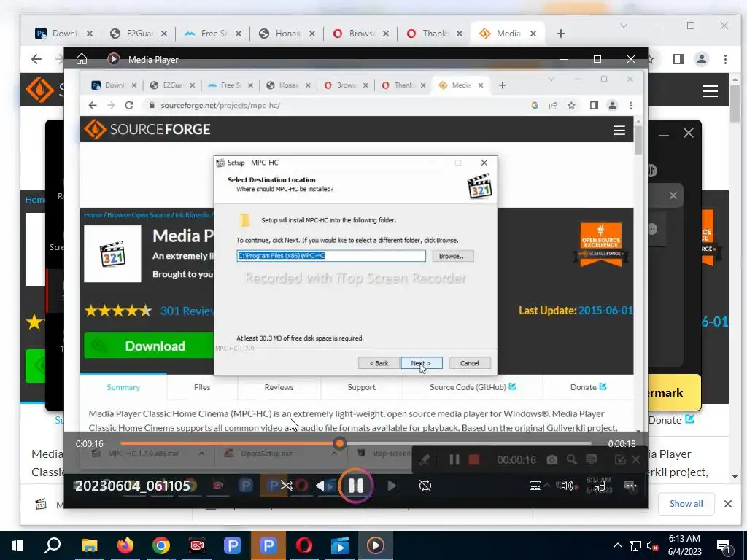Open subtitles and captions options
The width and height of the screenshot is (747, 560).
pyautogui.click(x=535, y=486)
